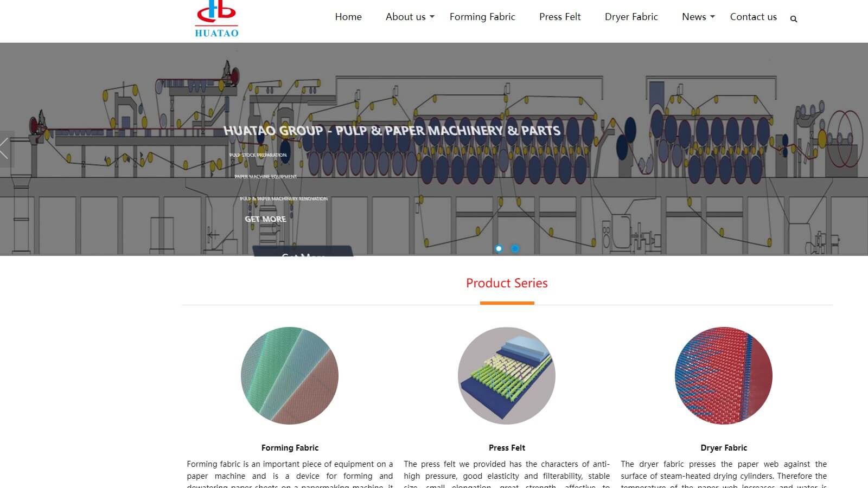Open the Home menu item

point(348,17)
